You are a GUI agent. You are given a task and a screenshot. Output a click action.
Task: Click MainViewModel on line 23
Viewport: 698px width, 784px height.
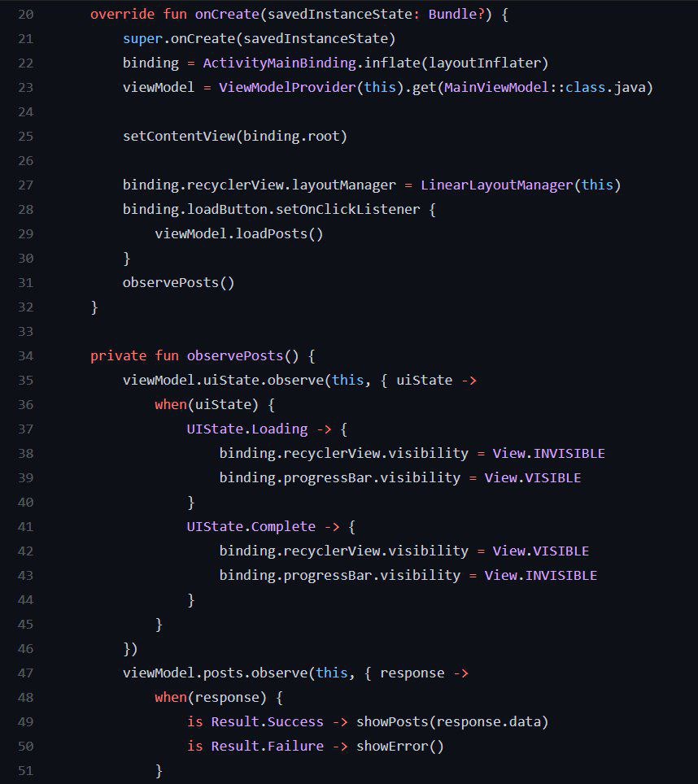[x=496, y=88]
